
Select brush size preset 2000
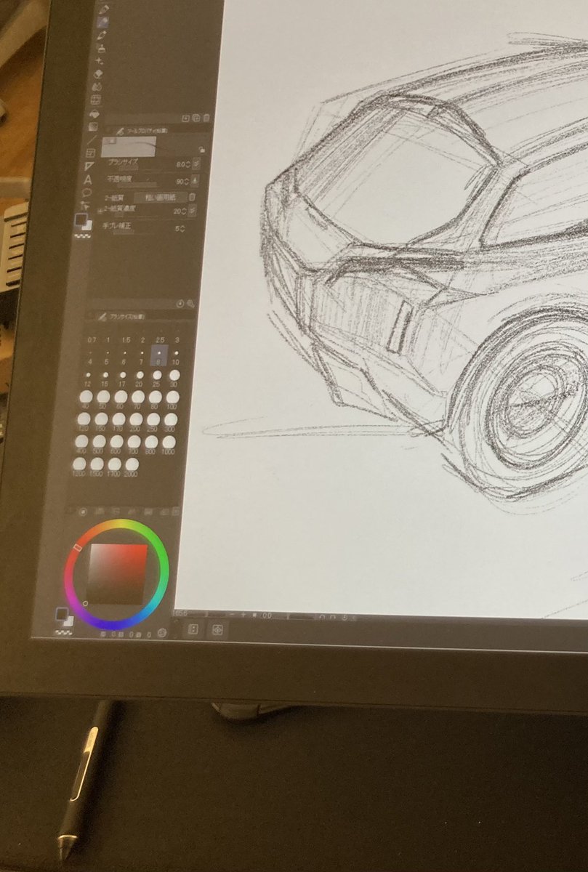coord(131,467)
